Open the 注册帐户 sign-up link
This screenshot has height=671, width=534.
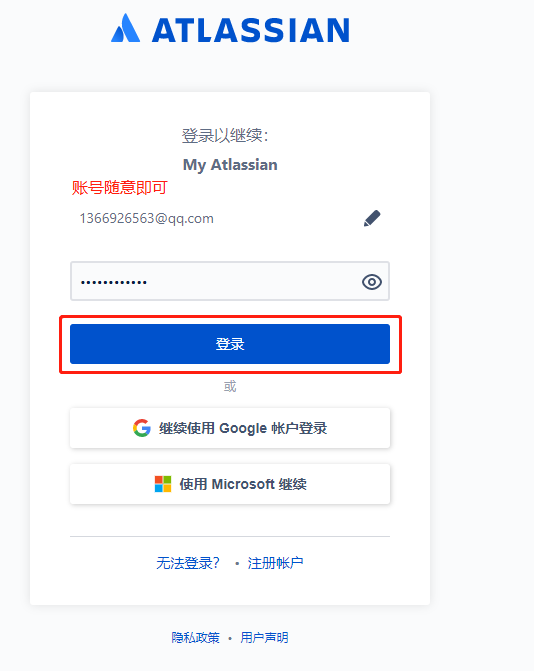coord(275,563)
